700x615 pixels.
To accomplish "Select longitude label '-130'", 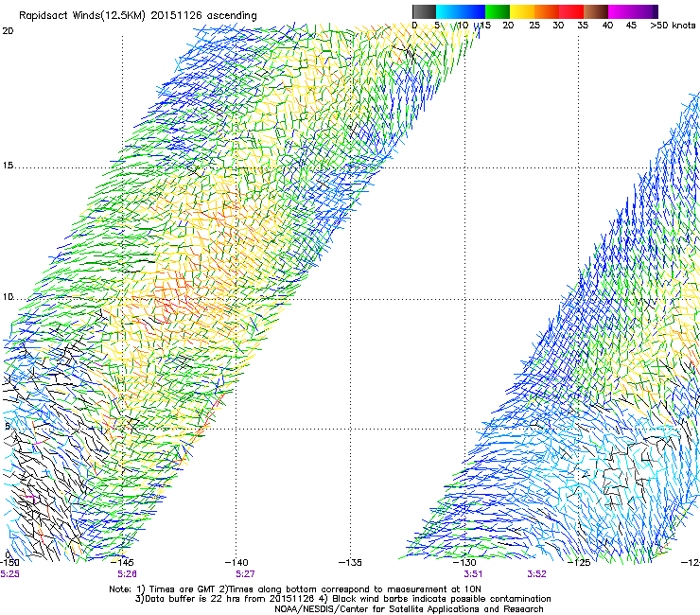I will coord(464,562).
